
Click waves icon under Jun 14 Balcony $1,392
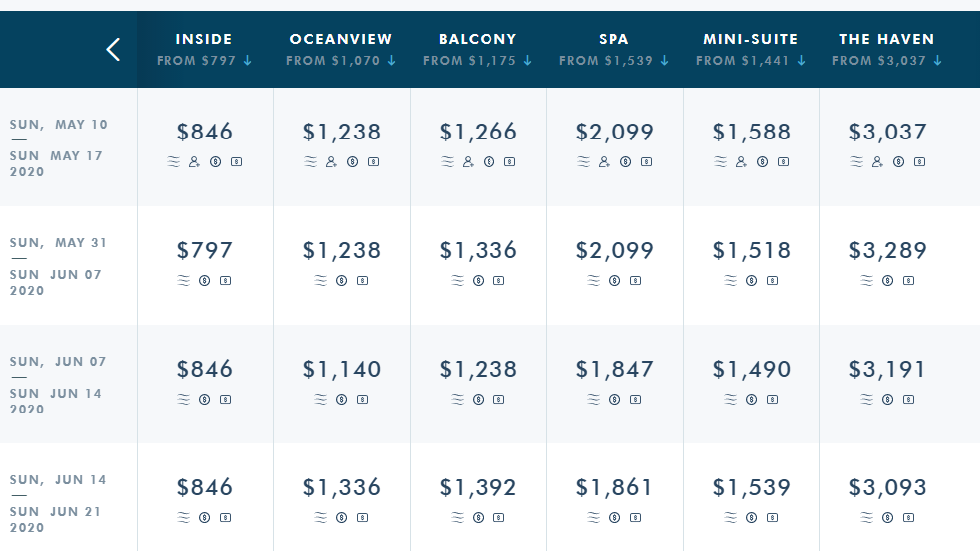point(457,517)
